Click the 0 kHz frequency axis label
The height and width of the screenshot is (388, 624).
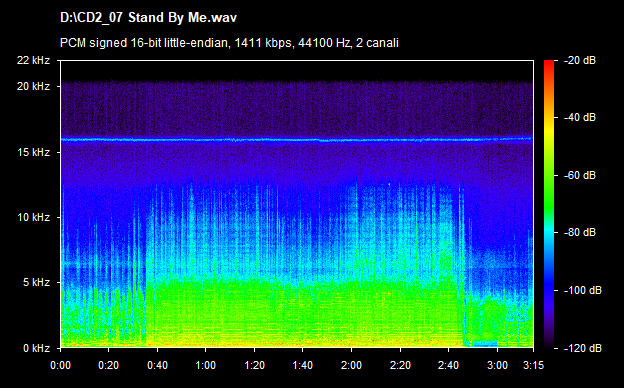(x=36, y=348)
